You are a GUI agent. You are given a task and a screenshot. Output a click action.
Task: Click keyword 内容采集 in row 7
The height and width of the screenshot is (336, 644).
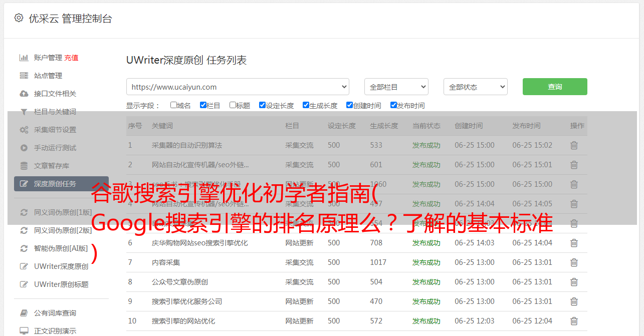(166, 262)
